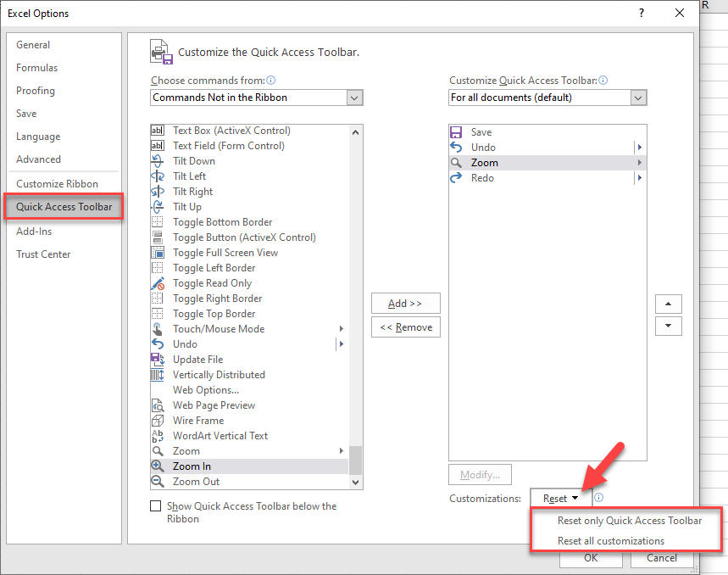
Task: Confirm with the OK button
Action: (591, 559)
